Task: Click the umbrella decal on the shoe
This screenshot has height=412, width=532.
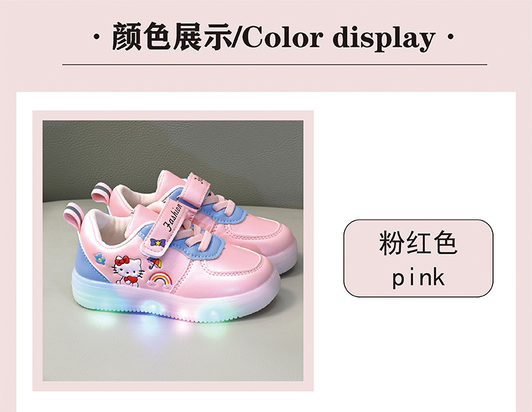Action: (154, 263)
